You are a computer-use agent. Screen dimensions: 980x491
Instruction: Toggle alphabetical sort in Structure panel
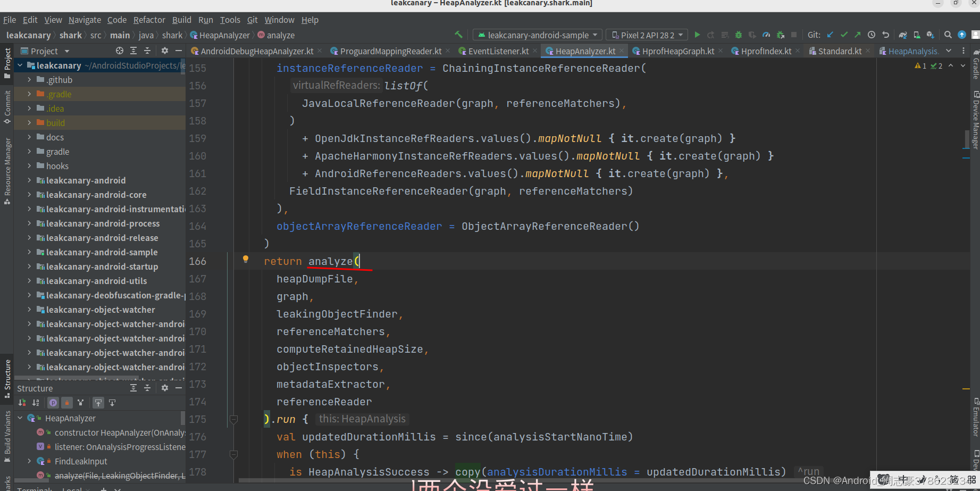36,403
